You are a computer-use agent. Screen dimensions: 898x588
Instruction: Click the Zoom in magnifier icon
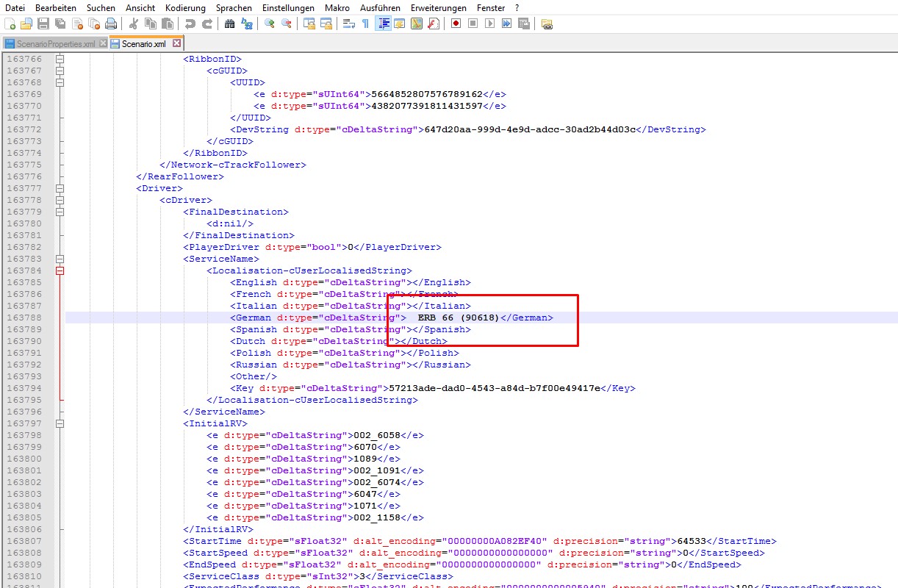click(270, 24)
